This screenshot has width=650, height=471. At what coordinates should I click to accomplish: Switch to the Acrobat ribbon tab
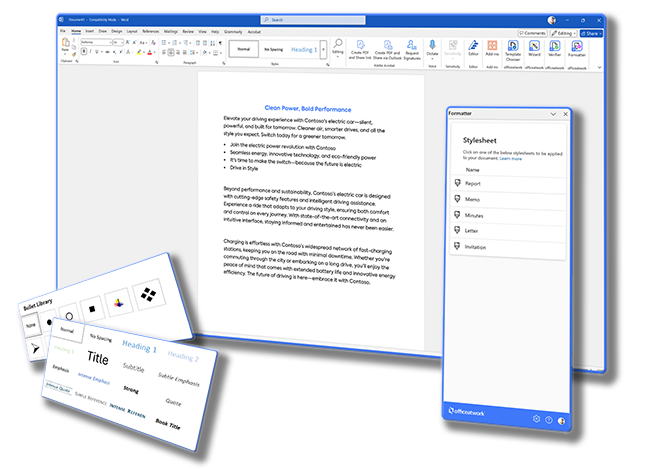[x=254, y=32]
